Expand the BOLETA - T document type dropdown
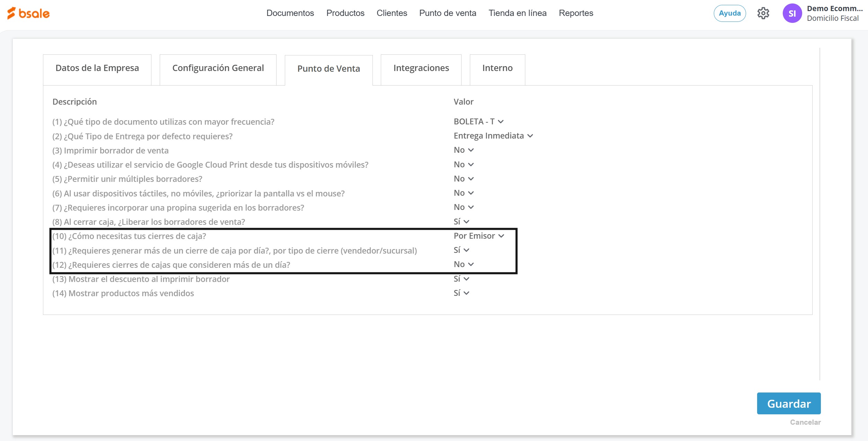Screen dimensions: 868x441 [x=478, y=122]
